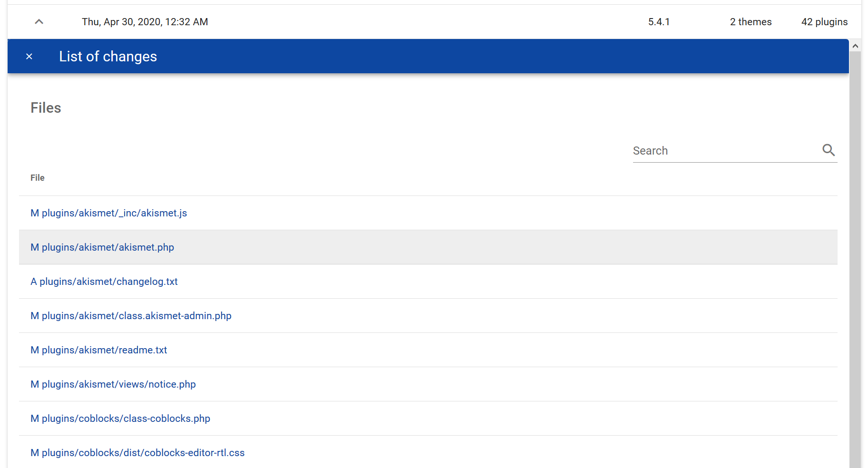The height and width of the screenshot is (468, 868).
Task: Open plugins/akismet/readme.txt file change
Action: (x=99, y=350)
